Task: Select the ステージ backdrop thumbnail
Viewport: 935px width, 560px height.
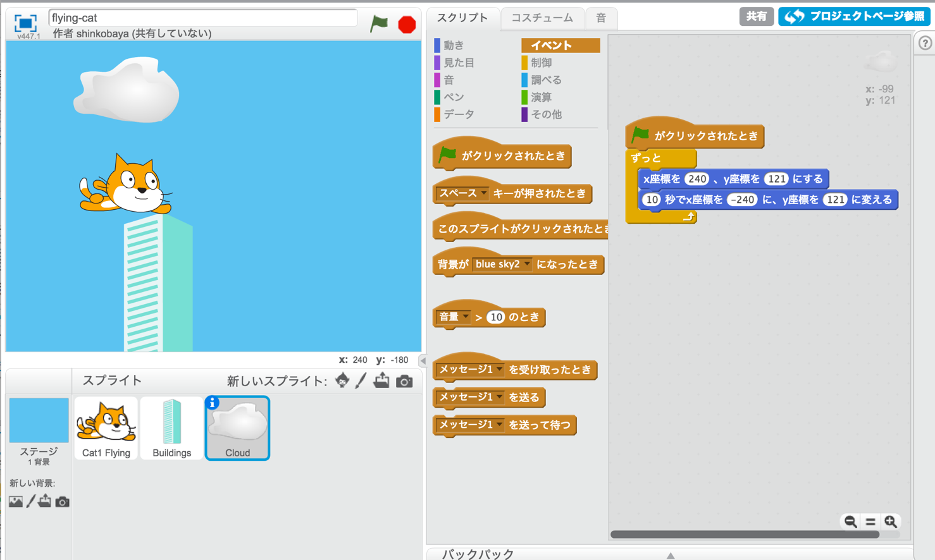Action: 39,420
